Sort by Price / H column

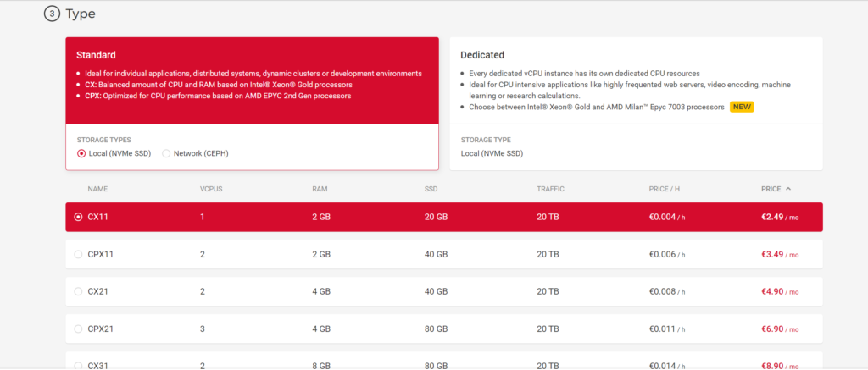[666, 189]
